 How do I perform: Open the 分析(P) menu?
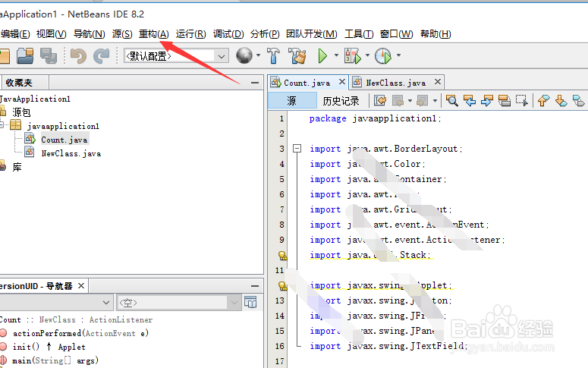(x=265, y=34)
